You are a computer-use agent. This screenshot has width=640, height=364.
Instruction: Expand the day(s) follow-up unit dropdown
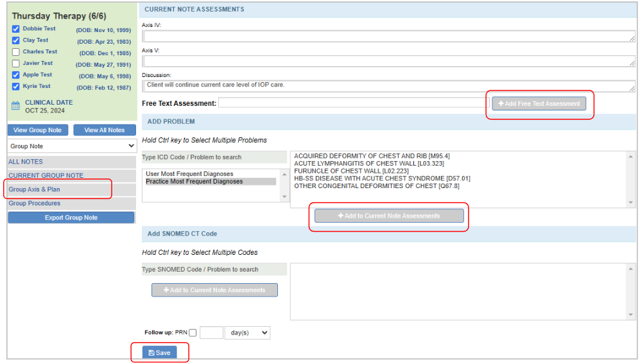(247, 333)
